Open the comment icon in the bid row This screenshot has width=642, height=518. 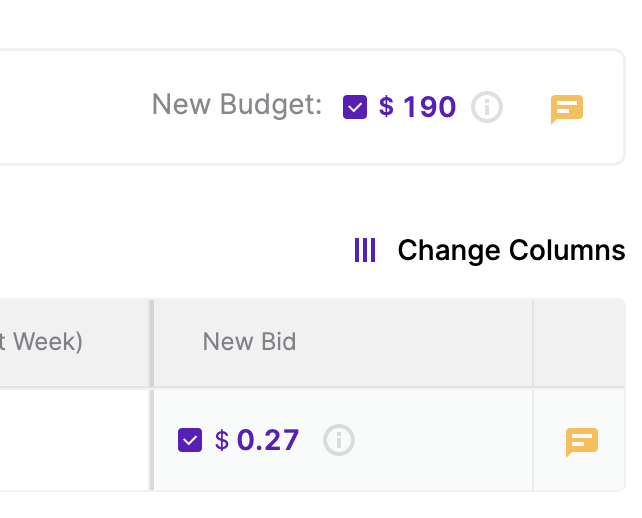[x=582, y=442]
